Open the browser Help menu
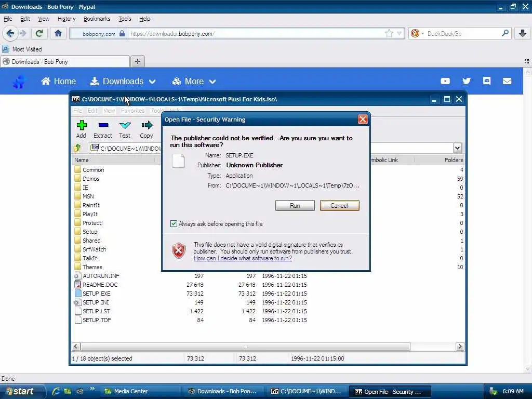 pos(144,19)
